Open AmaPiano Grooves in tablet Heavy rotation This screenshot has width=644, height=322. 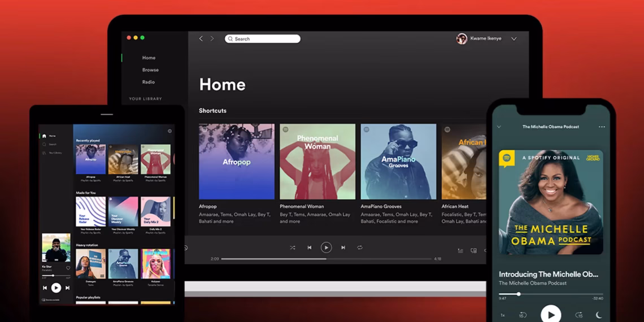(123, 264)
